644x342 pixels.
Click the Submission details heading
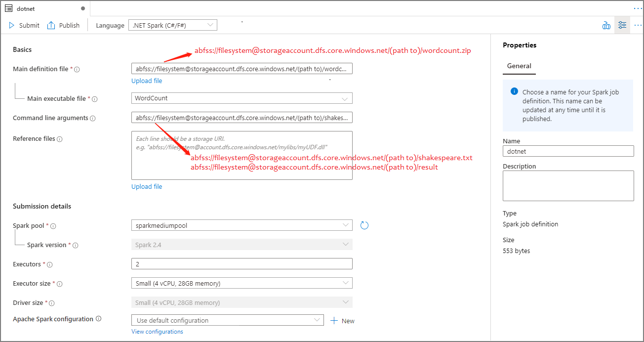point(42,206)
